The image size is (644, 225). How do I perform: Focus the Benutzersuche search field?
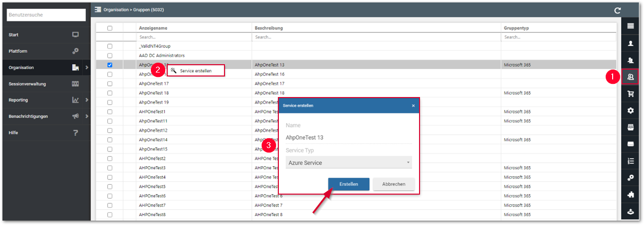coord(47,15)
